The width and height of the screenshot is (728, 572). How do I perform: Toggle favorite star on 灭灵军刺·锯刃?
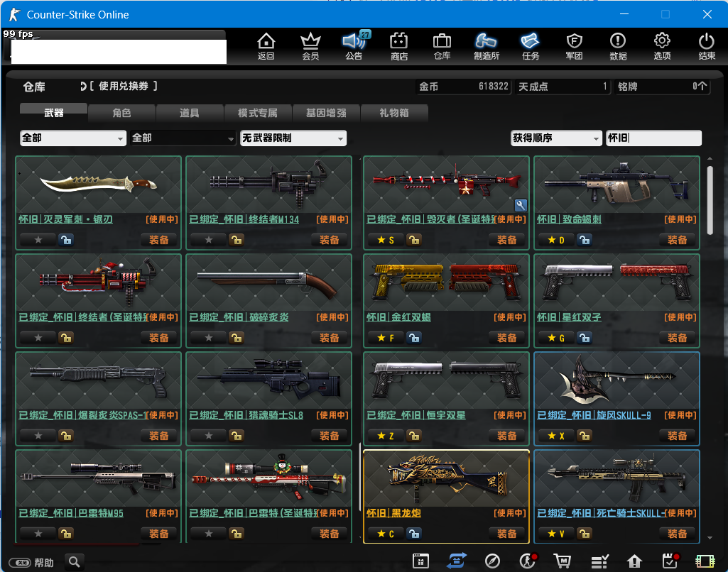tap(38, 240)
